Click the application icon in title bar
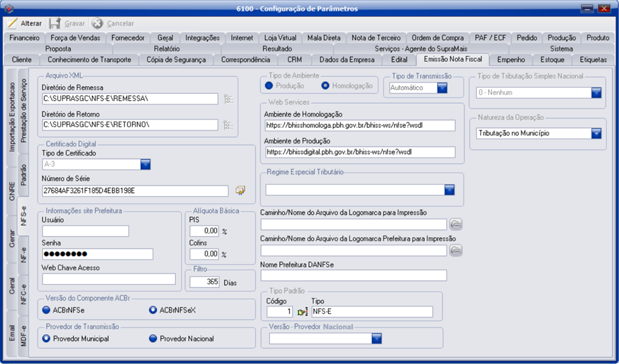619x364 pixels. coord(8,8)
